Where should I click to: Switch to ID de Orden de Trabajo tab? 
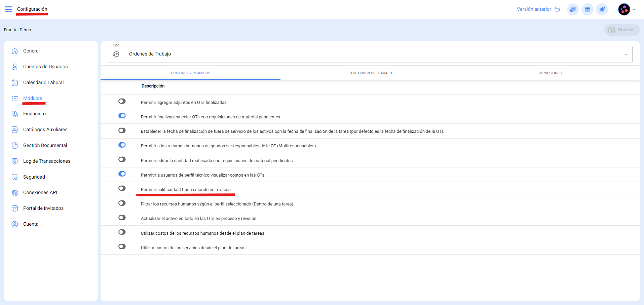(370, 73)
